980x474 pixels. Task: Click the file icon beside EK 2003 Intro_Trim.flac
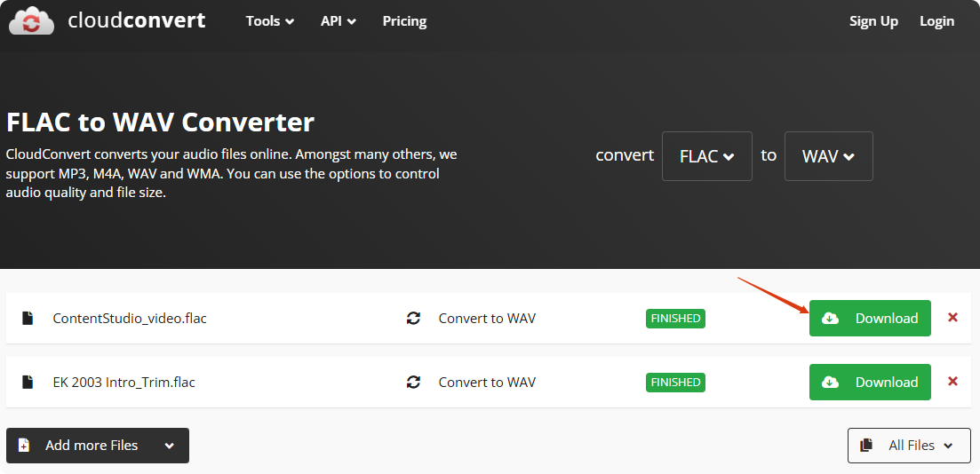[x=28, y=382]
